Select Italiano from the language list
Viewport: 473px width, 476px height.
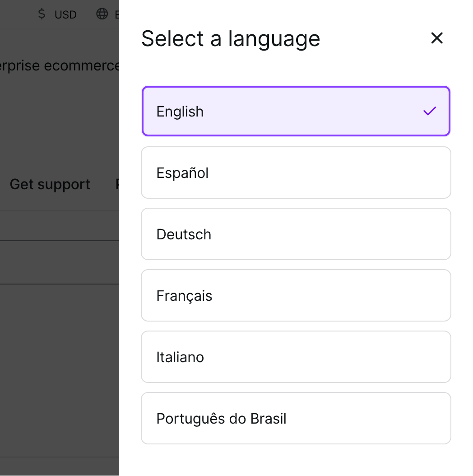click(296, 357)
